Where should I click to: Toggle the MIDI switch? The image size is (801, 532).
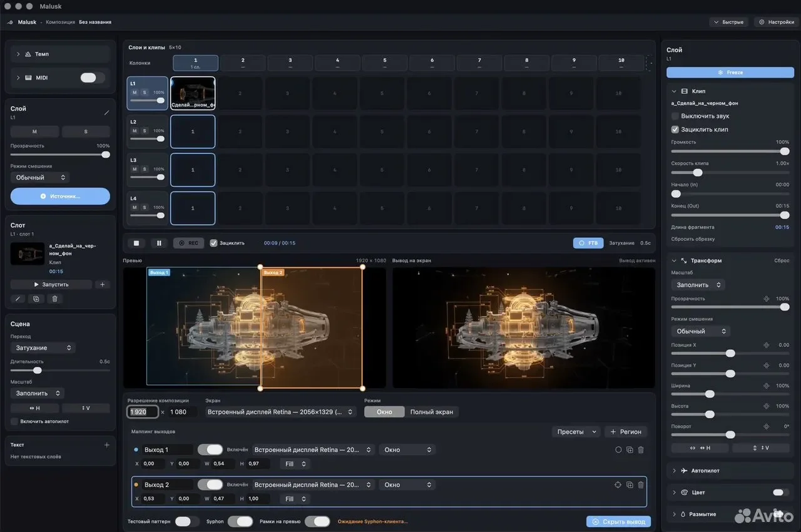click(93, 78)
